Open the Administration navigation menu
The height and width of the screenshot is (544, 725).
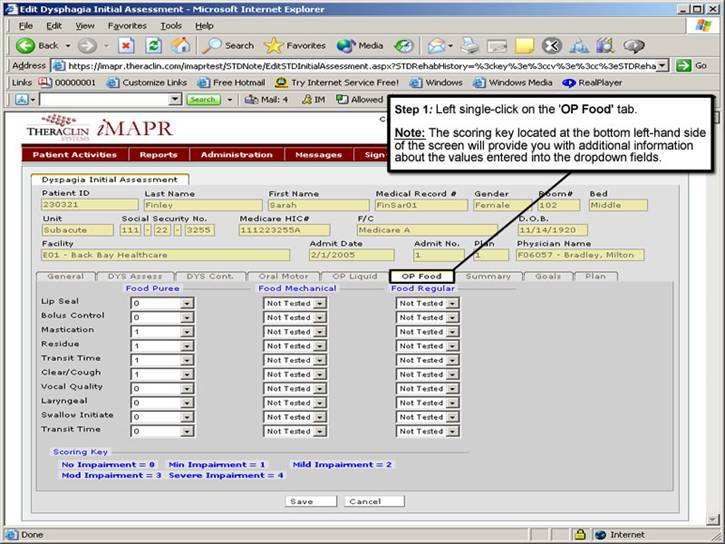coord(236,155)
